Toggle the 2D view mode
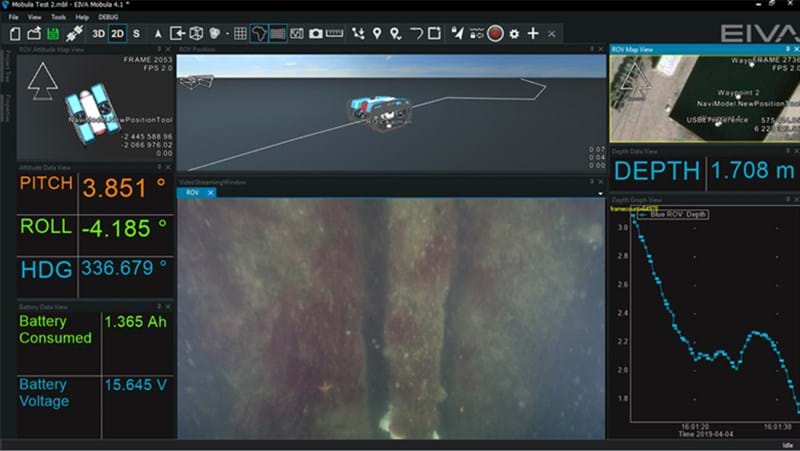This screenshot has height=451, width=800. coord(118,33)
